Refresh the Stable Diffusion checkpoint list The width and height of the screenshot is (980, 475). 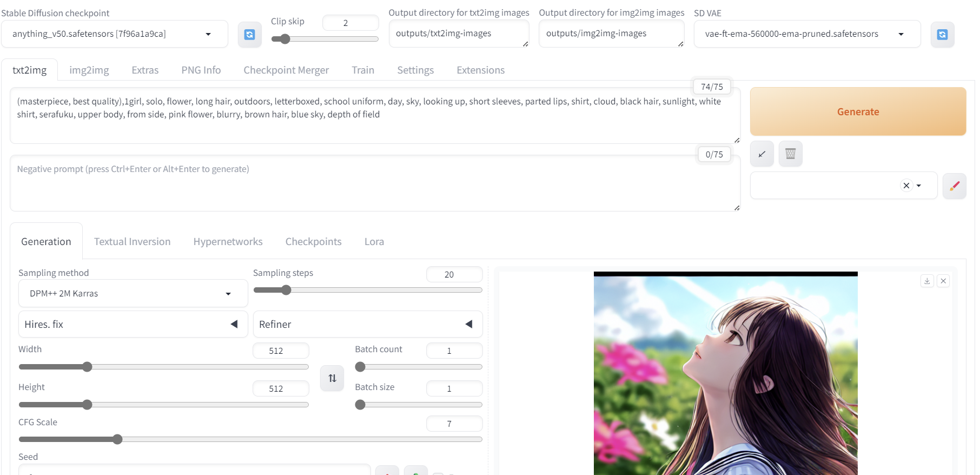point(250,35)
